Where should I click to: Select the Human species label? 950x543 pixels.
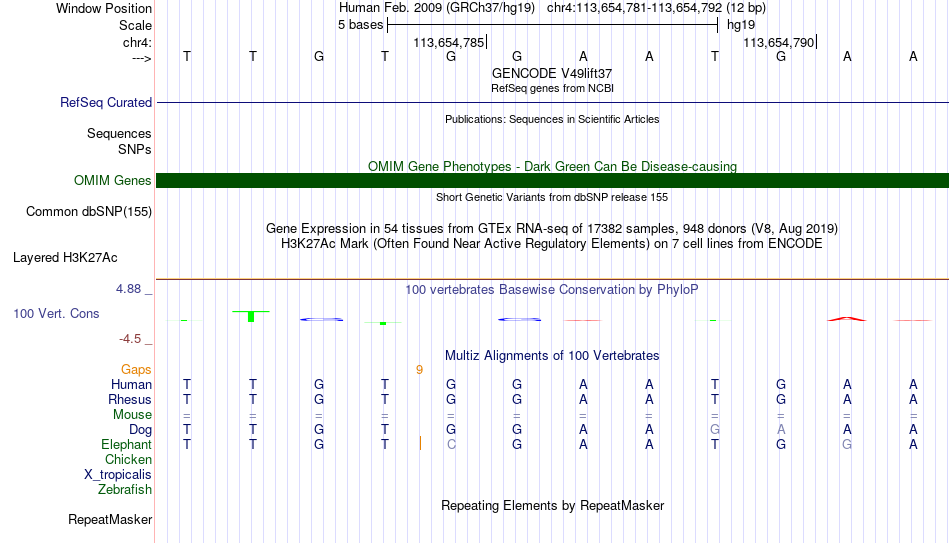131,384
